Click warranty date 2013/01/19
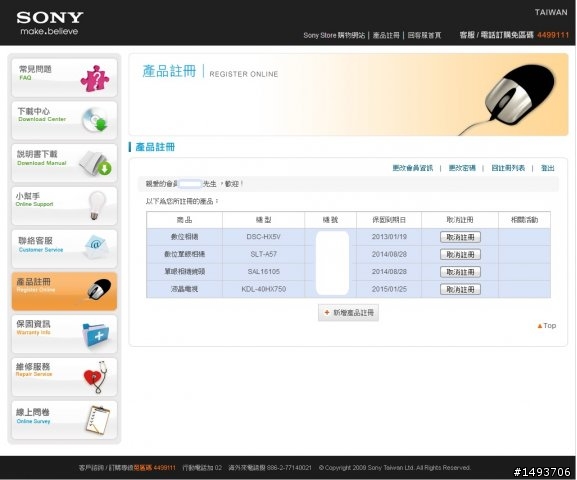 click(x=389, y=237)
